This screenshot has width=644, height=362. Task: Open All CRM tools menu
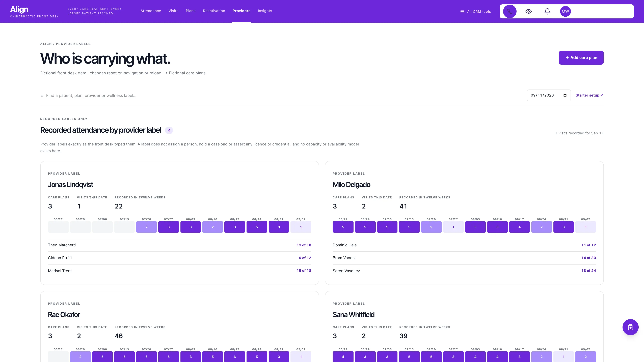click(475, 12)
